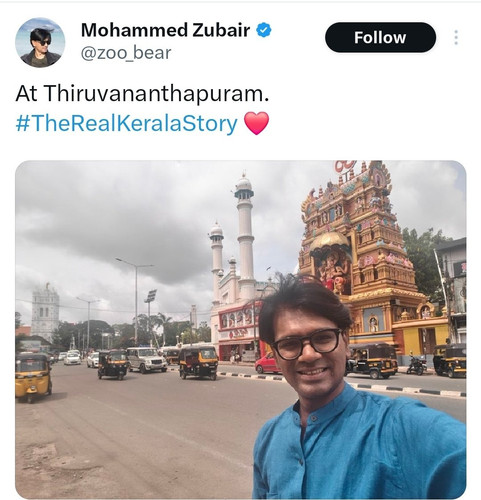This screenshot has width=481, height=500.
Task: Click the blue verified badge icon
Action: pos(263,30)
